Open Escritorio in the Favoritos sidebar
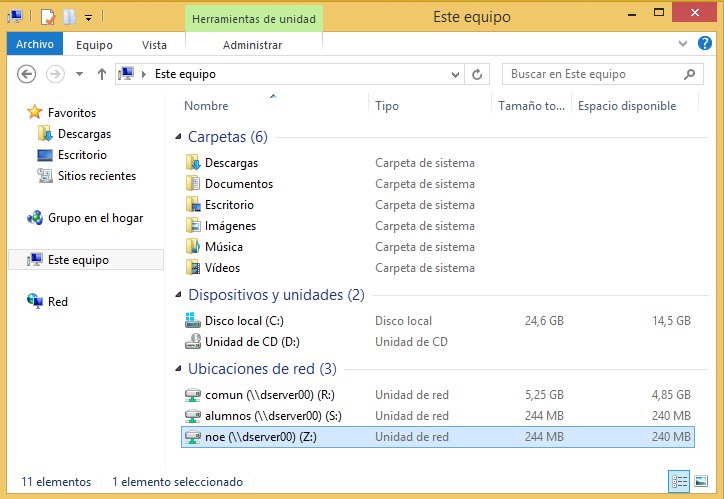The height and width of the screenshot is (499, 724). (82, 155)
